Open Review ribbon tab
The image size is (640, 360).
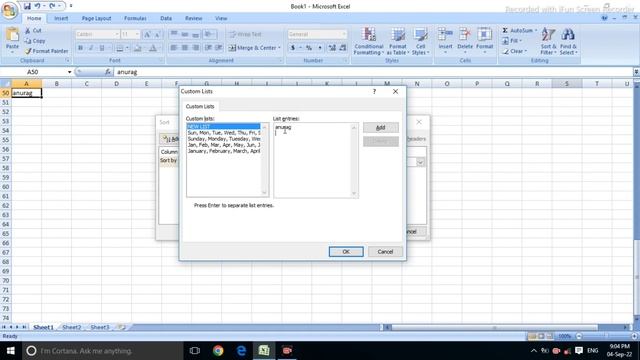click(193, 18)
